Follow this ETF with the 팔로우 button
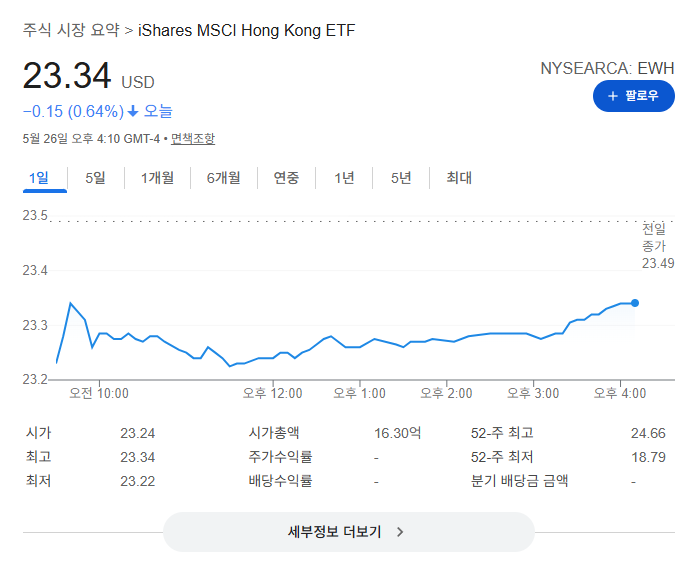Image resolution: width=692 pixels, height=572 pixels. [633, 96]
